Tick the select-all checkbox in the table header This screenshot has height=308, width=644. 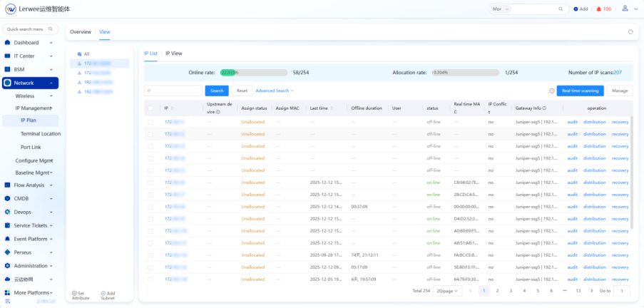150,108
